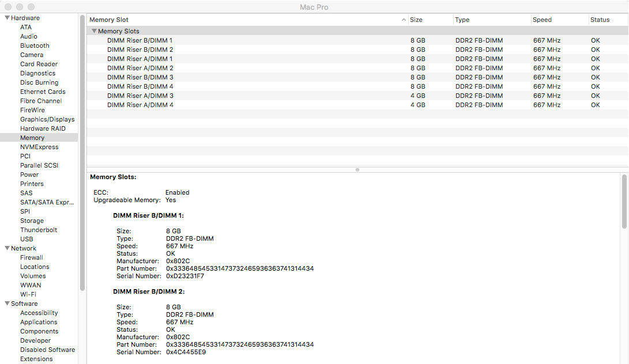Toggle the Memory Slot sort arrow

[404, 20]
